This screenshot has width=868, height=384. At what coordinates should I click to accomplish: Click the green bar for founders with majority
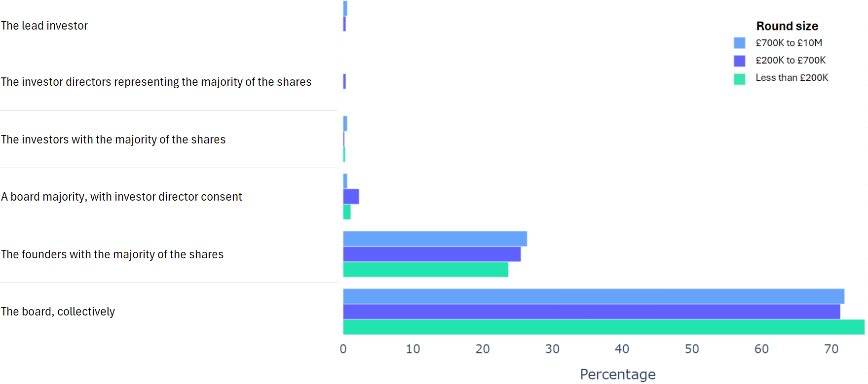[x=425, y=269]
